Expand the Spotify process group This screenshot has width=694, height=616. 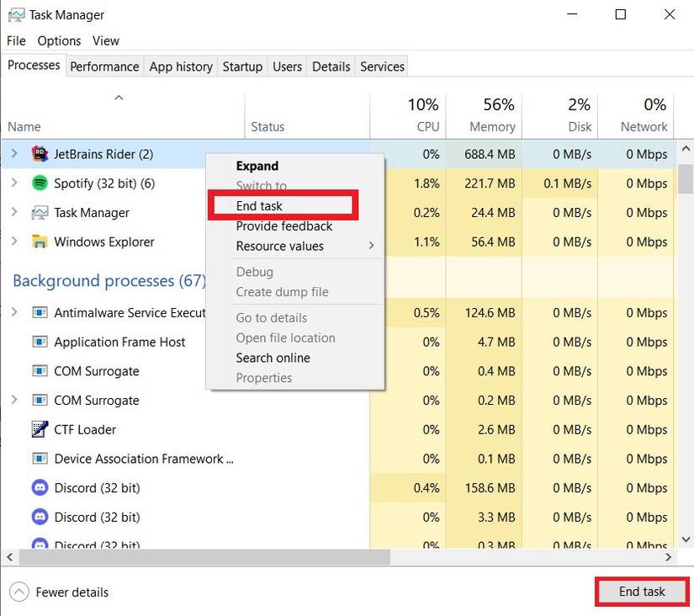click(14, 183)
